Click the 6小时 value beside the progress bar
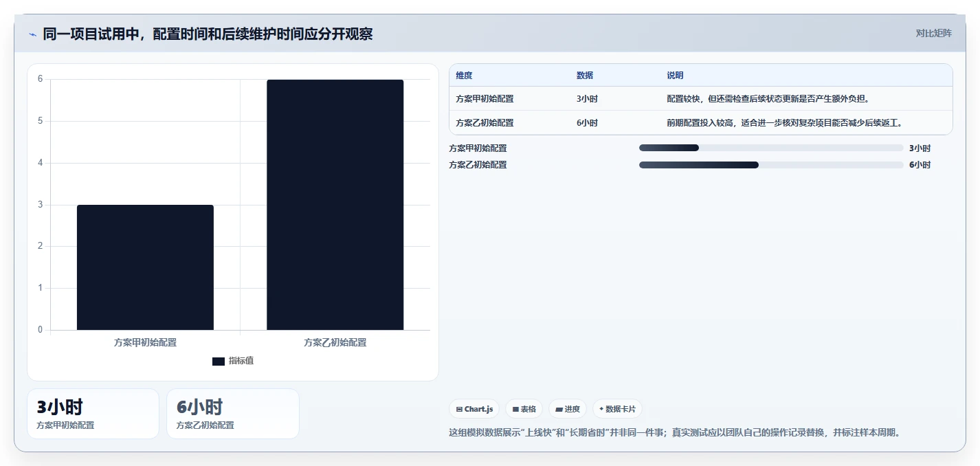 point(920,165)
